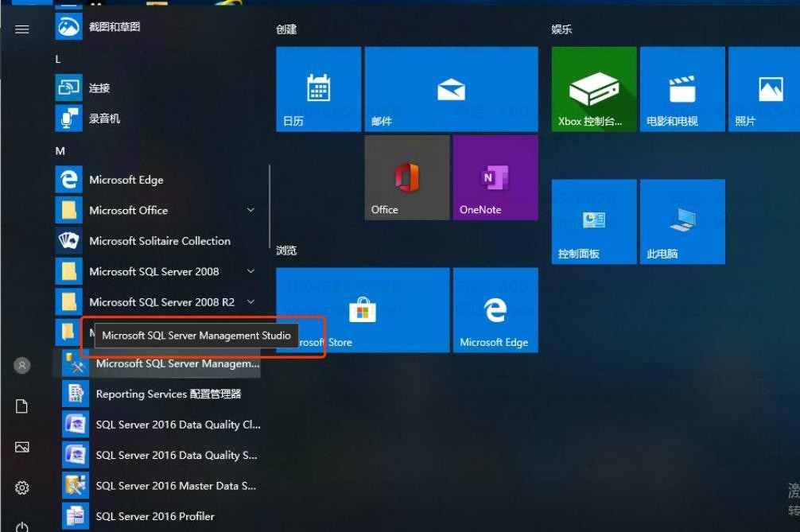Open 录音机 voice recorder
Screen dimensions: 800x532
[156, 118]
